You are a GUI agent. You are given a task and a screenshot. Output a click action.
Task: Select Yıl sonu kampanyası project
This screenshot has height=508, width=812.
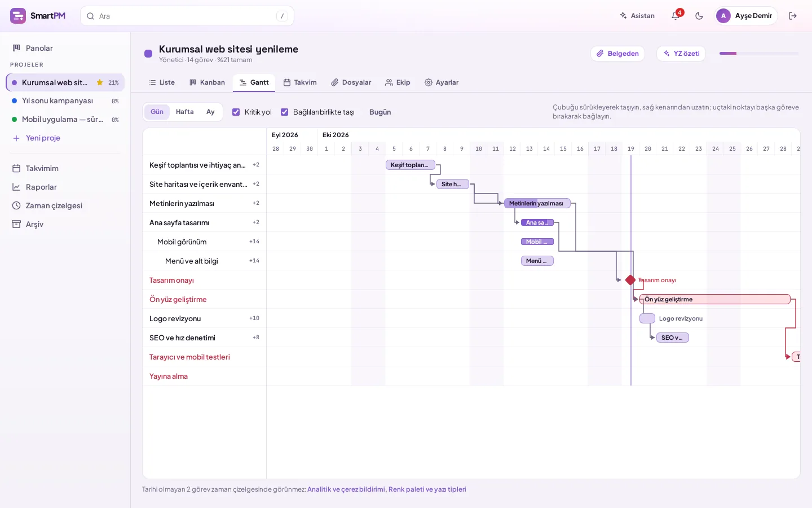[65, 101]
